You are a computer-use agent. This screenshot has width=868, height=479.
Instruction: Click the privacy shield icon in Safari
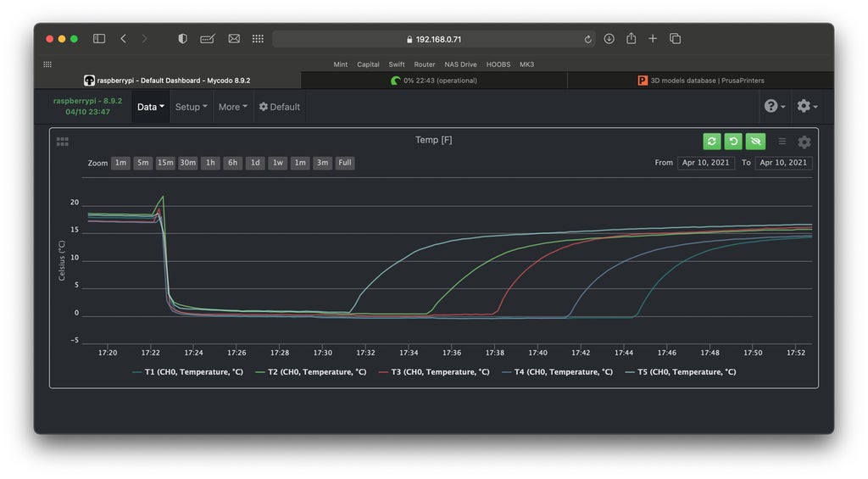182,39
